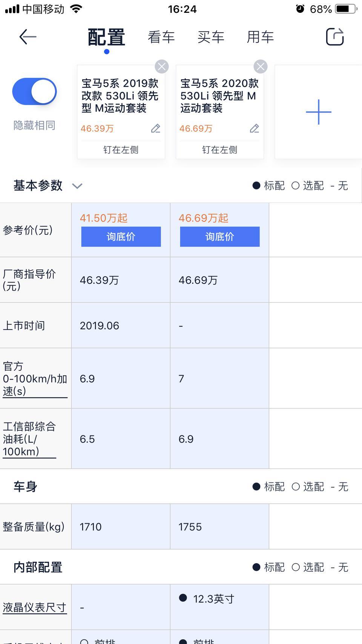Tap the 宝马5系 2019款 card title
Screen dimensions: 362x644
120,96
